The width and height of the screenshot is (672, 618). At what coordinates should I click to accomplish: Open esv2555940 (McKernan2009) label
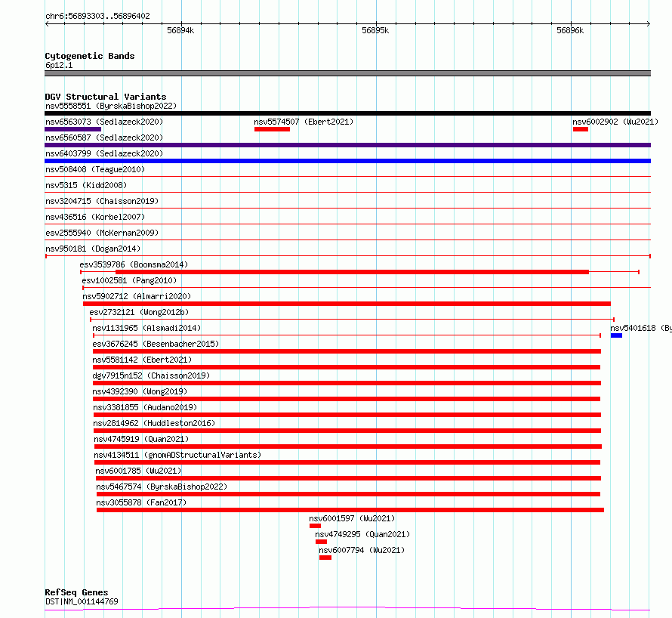tap(102, 233)
